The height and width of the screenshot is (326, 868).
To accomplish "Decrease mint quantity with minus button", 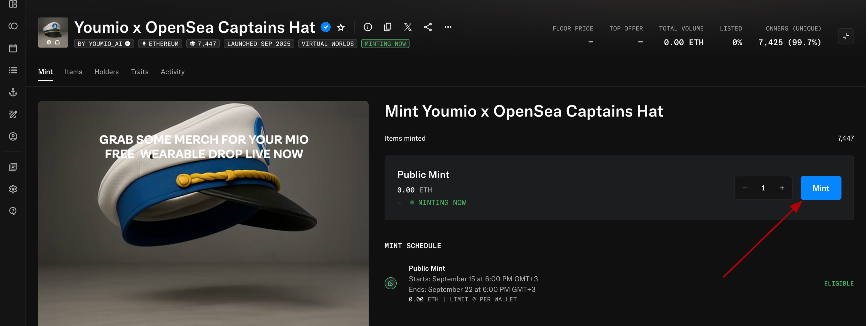I will (x=745, y=188).
